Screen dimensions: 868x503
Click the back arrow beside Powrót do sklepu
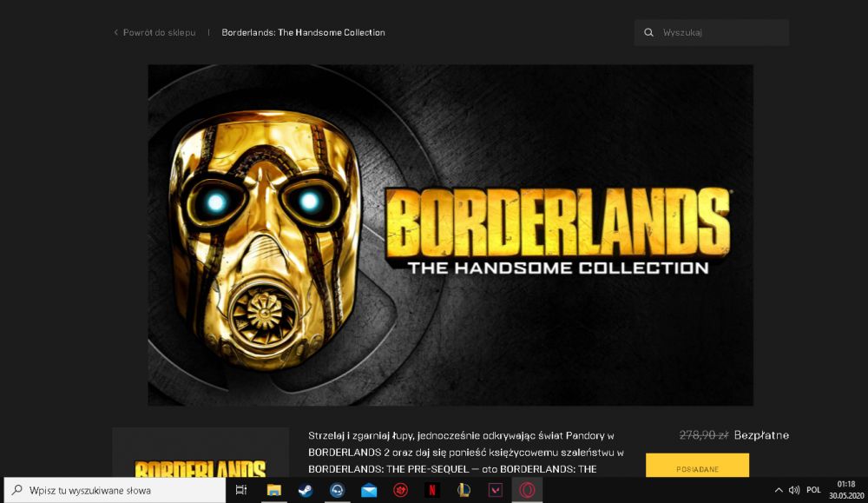pyautogui.click(x=116, y=33)
